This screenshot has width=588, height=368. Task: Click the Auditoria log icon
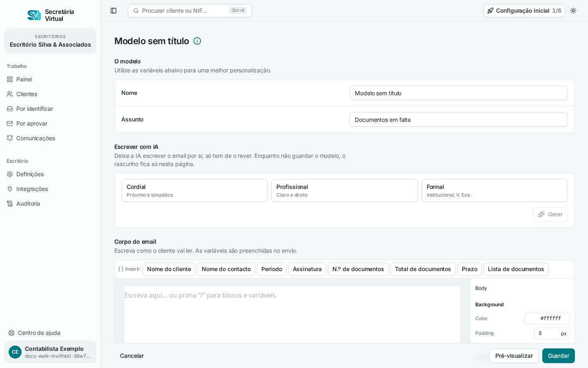pyautogui.click(x=10, y=204)
